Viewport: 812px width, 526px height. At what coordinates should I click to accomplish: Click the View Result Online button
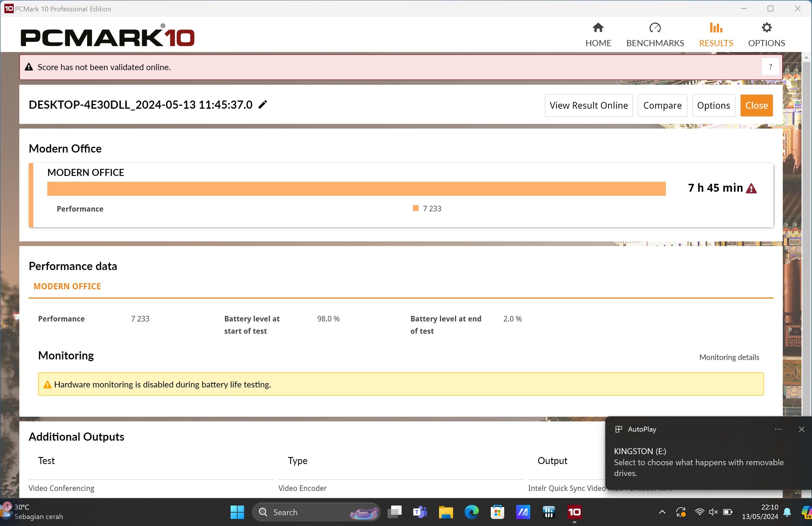coord(588,105)
